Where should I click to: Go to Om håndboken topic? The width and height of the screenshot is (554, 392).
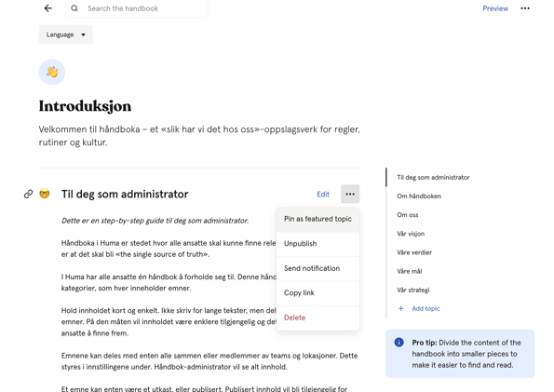[419, 196]
